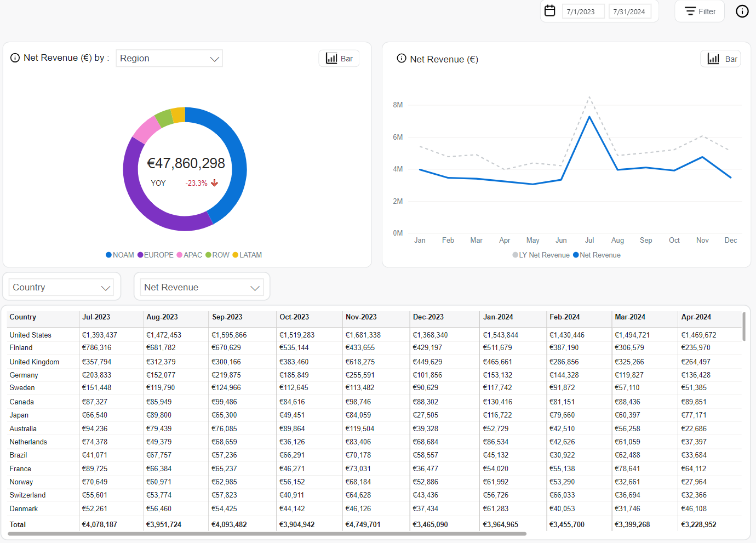Image resolution: width=756 pixels, height=543 pixels.
Task: Select the France row label
Action: [x=20, y=468]
